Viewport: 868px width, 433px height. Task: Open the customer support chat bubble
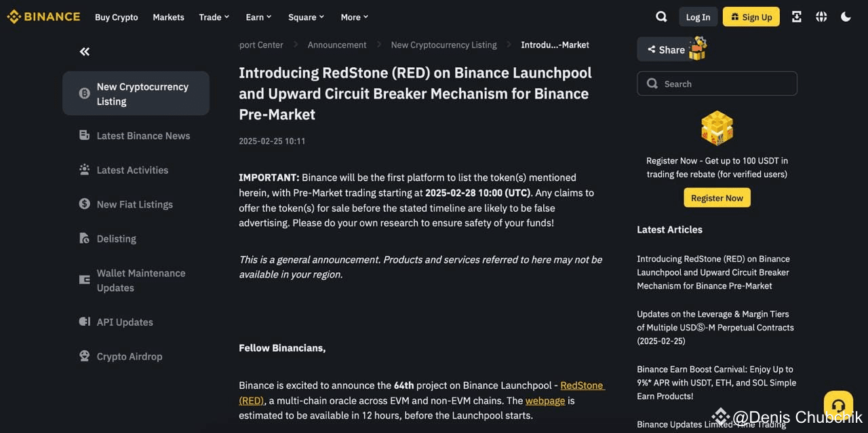[838, 405]
